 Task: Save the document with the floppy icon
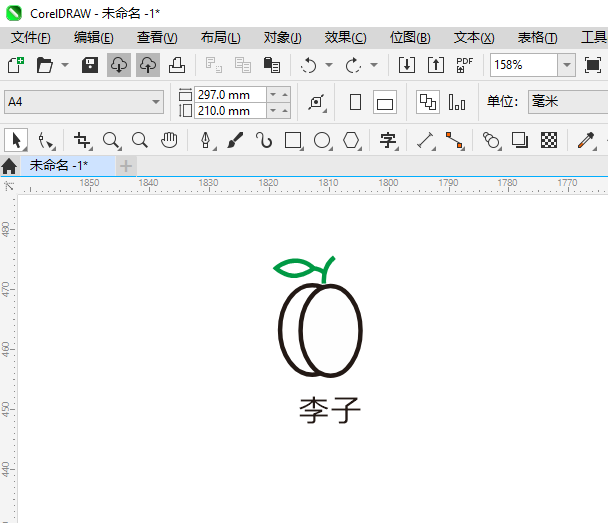[90, 65]
